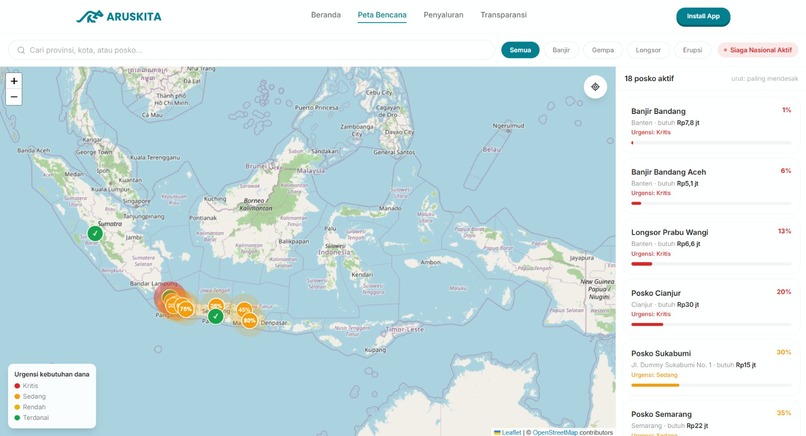The image size is (806, 436).
Task: Click progress bar of Posko Cianjur card
Action: (x=711, y=324)
